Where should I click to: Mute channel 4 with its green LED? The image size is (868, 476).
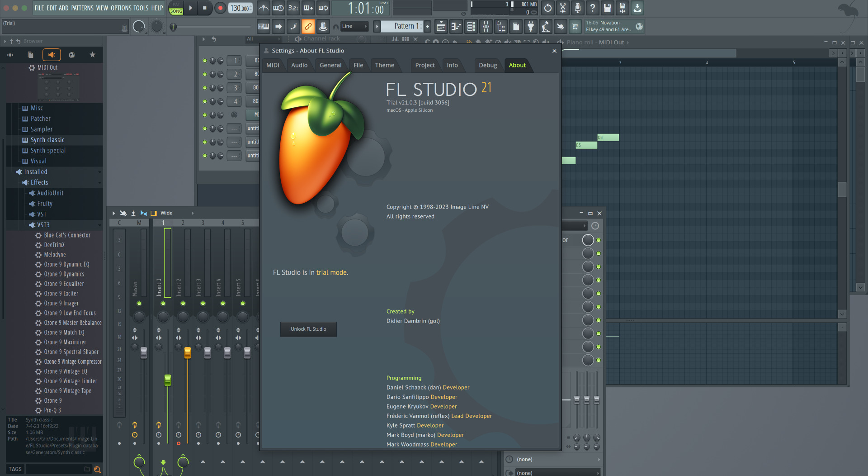click(205, 101)
